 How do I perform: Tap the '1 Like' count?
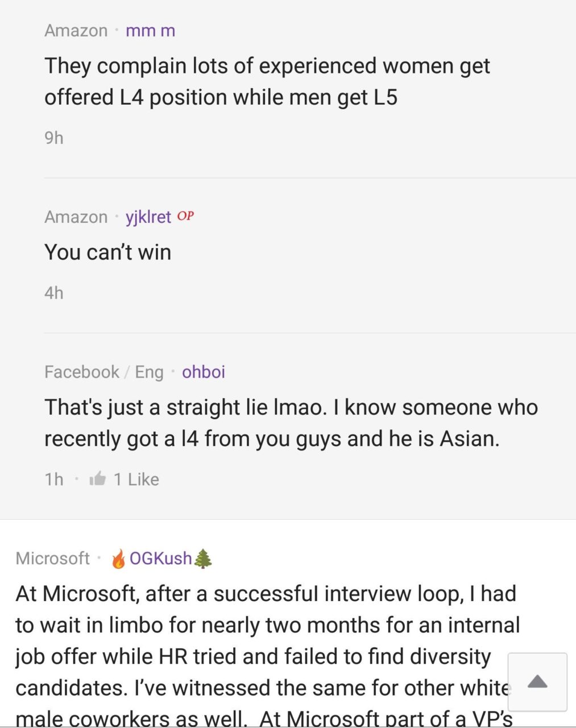point(136,479)
